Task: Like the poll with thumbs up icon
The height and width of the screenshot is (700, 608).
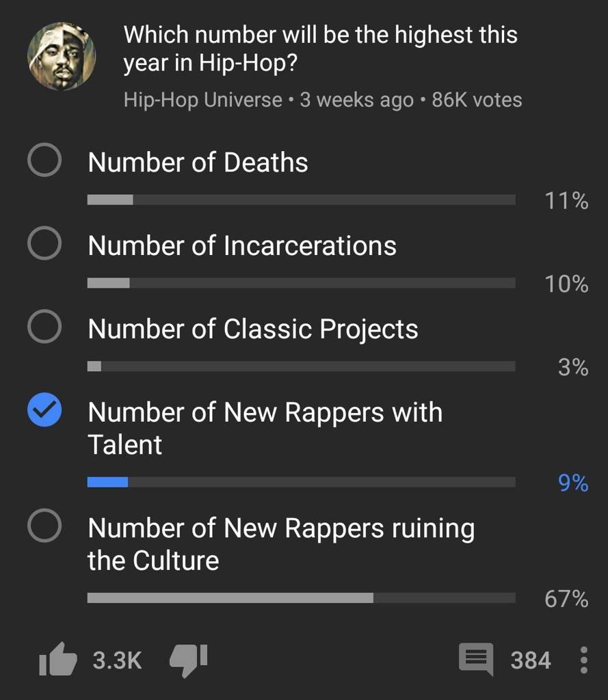Action: point(57,660)
